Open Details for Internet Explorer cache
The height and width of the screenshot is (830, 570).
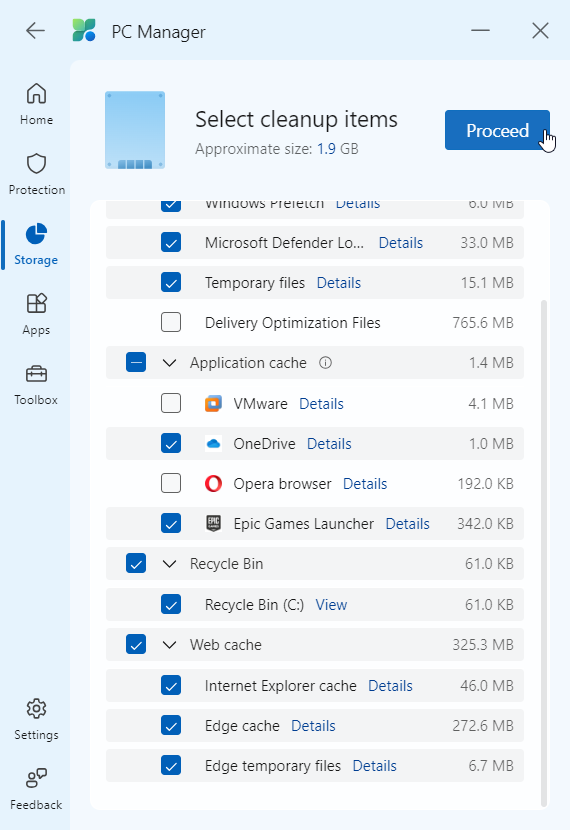(x=390, y=685)
